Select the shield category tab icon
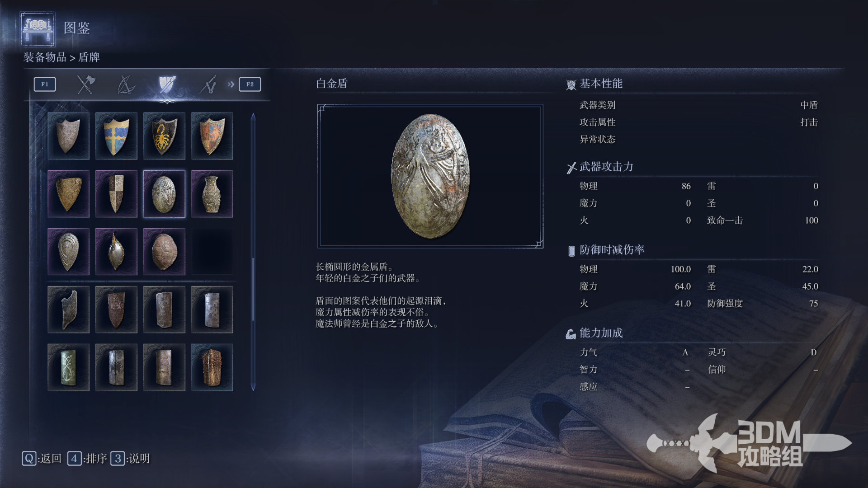The width and height of the screenshot is (868, 488). click(167, 84)
